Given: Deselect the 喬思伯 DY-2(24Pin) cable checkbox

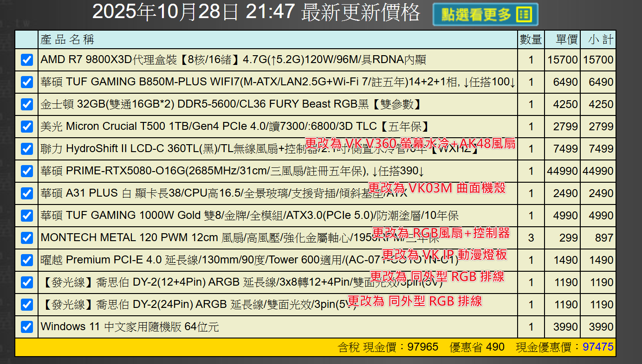Looking at the screenshot, I should pyautogui.click(x=27, y=305).
